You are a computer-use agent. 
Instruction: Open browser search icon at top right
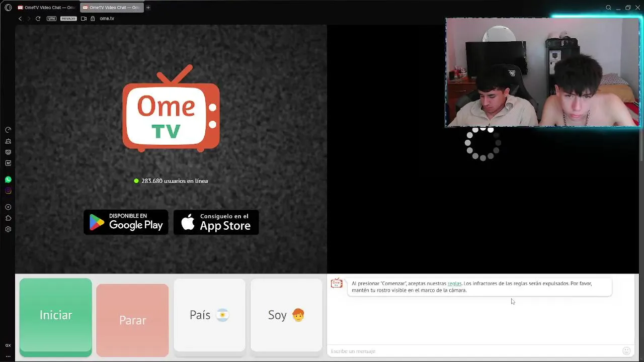click(608, 8)
